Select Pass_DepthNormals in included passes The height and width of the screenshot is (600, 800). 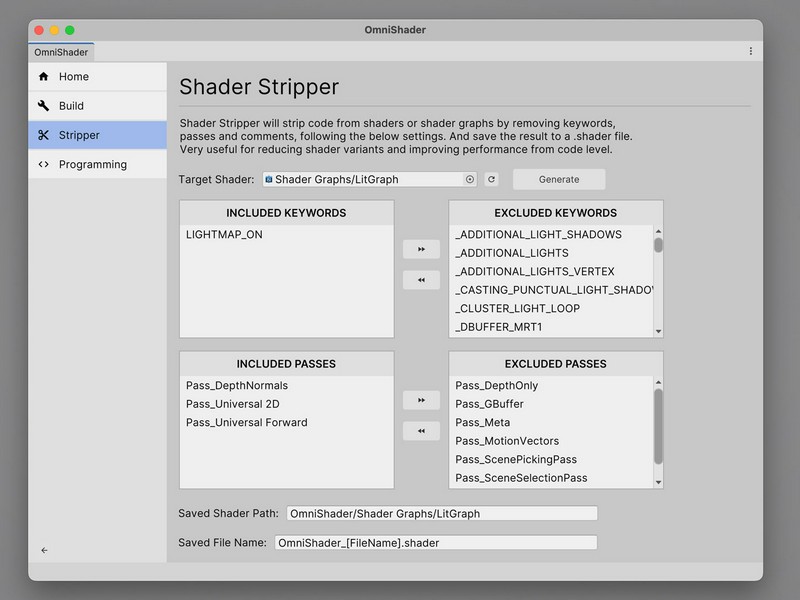286,386
